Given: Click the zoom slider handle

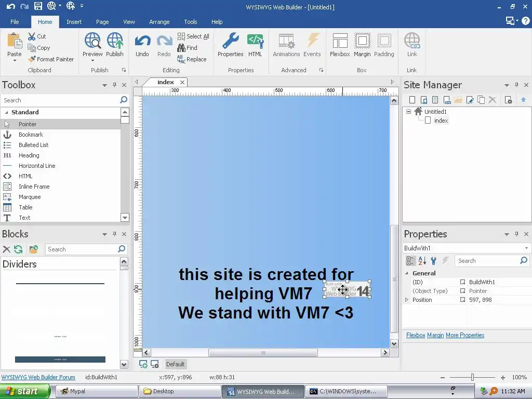Looking at the screenshot, I should tap(472, 377).
